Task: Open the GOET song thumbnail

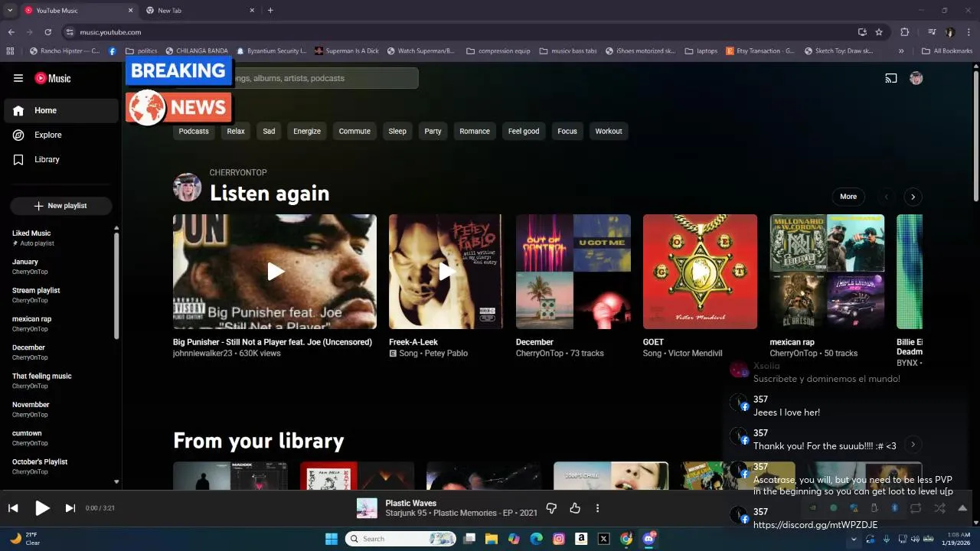Action: (700, 272)
